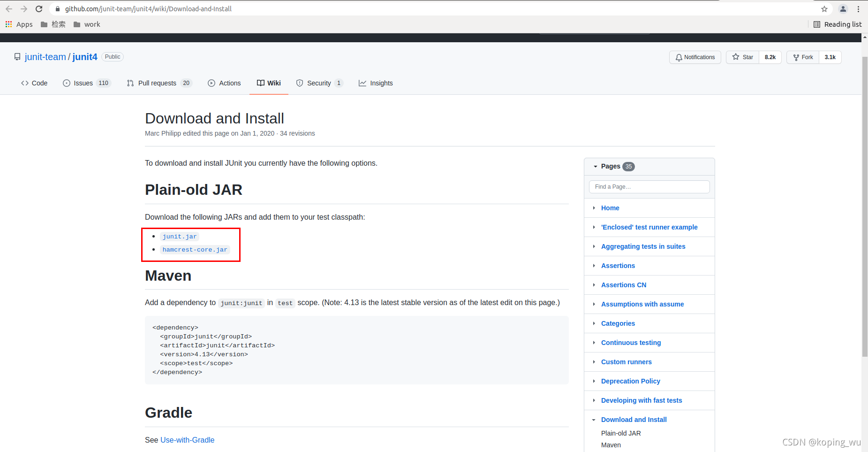Expand the Assertions CN entry arrow

click(594, 285)
